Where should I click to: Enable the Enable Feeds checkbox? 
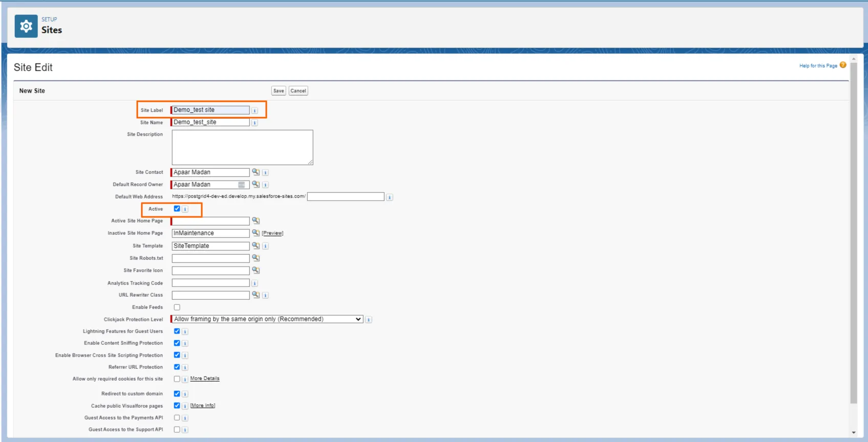pyautogui.click(x=177, y=307)
